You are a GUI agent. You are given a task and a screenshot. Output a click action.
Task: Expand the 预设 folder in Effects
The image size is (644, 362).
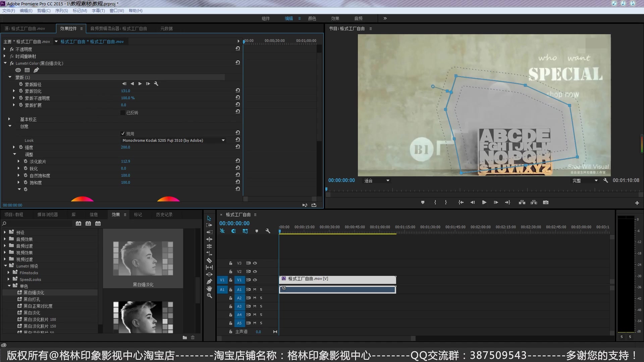(x=5, y=232)
